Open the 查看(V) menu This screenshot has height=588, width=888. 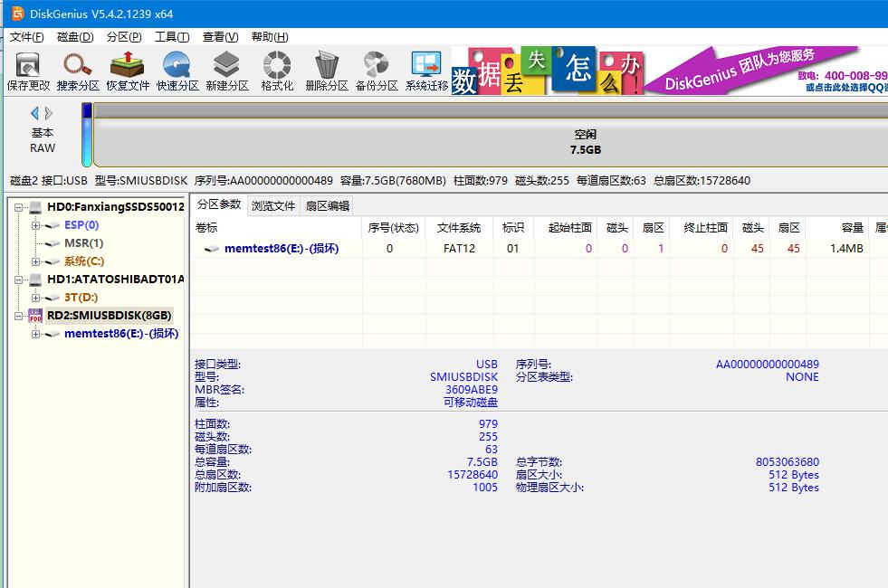tap(220, 37)
